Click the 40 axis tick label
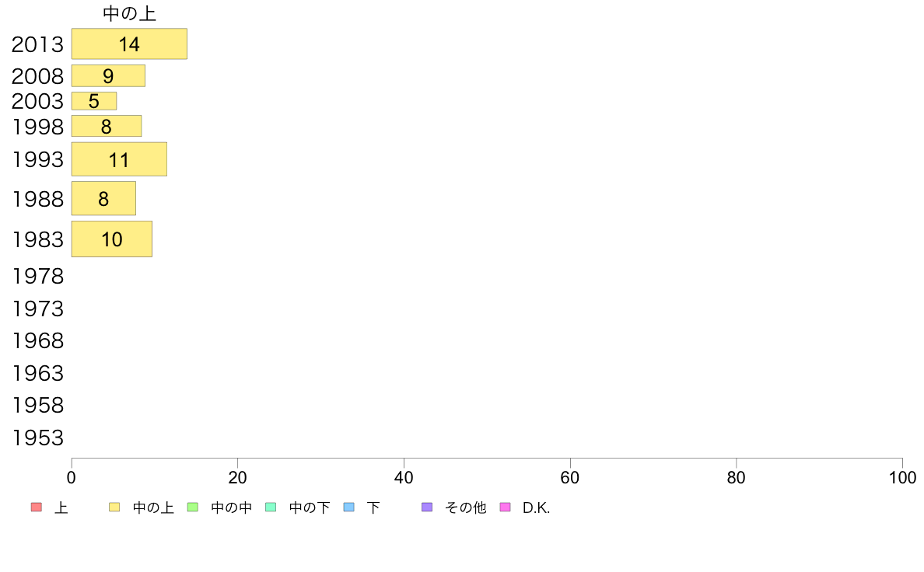This screenshot has height=572, width=924. point(404,478)
